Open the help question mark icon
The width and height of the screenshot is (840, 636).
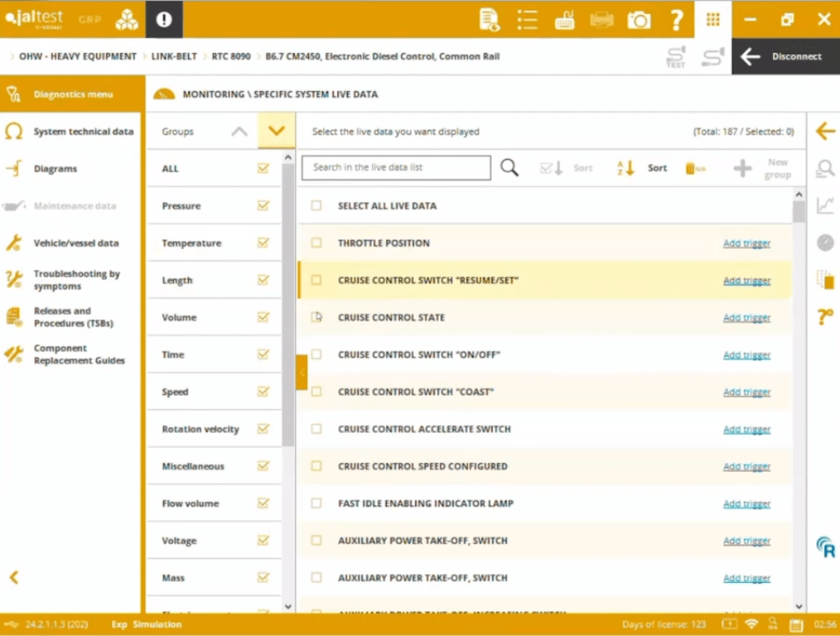[x=676, y=20]
